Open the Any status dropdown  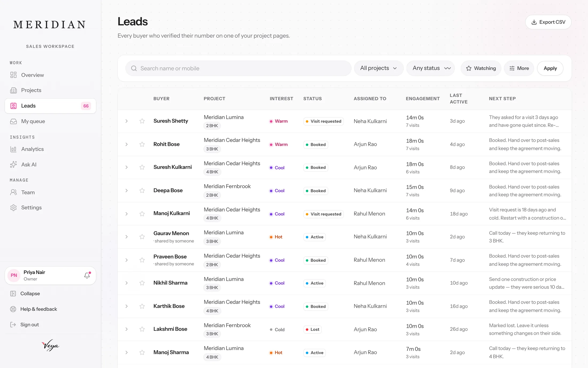pyautogui.click(x=431, y=68)
